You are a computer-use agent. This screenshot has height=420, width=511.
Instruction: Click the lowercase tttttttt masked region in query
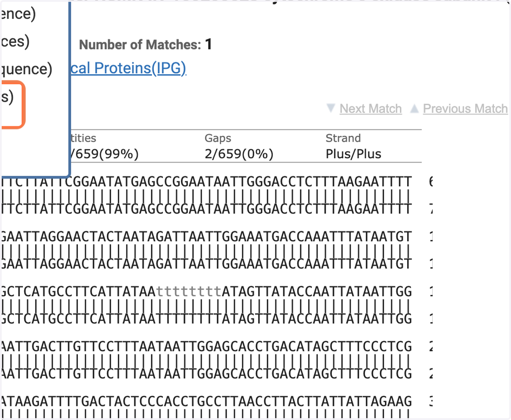pyautogui.click(x=189, y=292)
